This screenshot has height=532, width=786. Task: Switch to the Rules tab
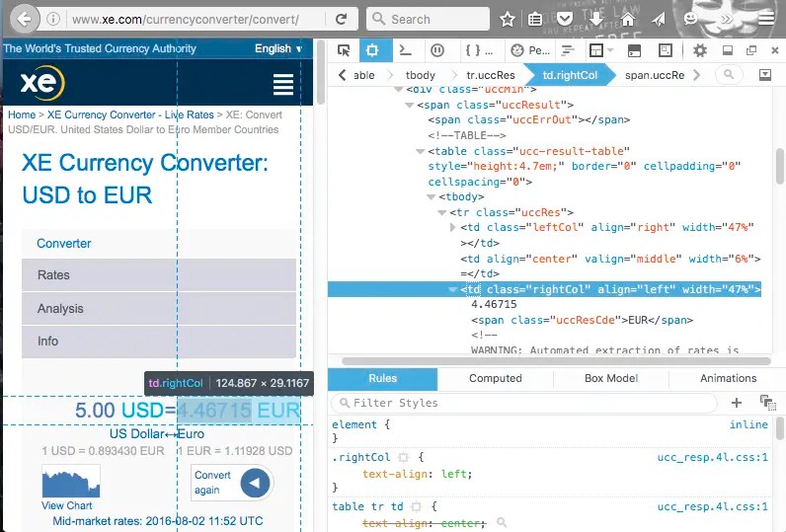(x=382, y=379)
